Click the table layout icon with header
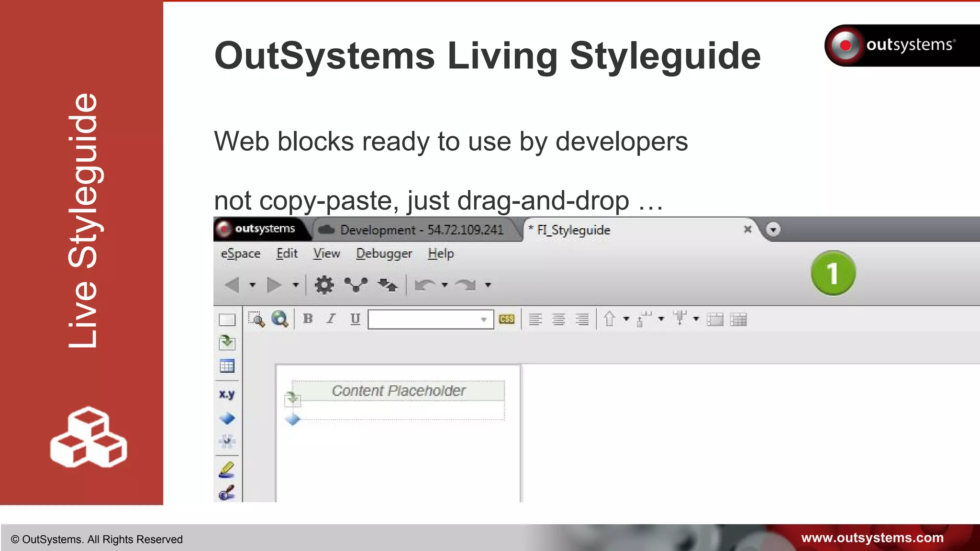The height and width of the screenshot is (551, 980). coord(715,320)
